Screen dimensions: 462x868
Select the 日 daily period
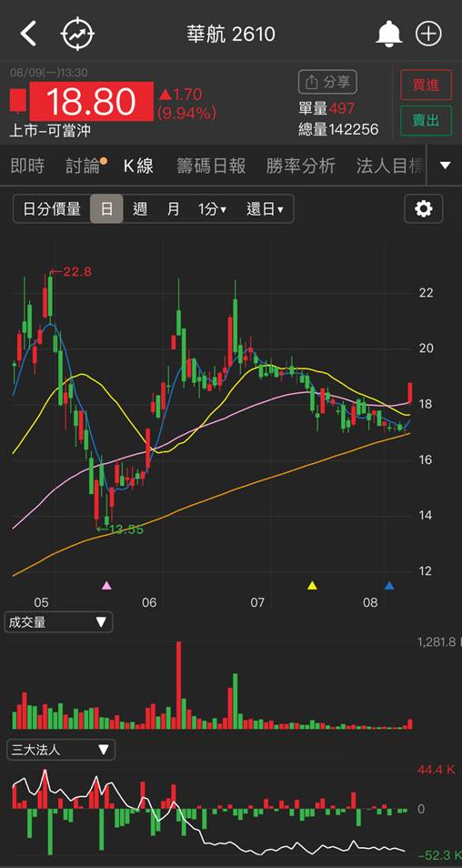click(x=106, y=208)
